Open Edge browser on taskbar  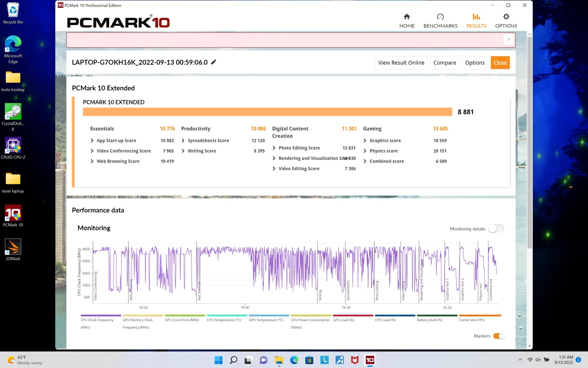point(294,360)
